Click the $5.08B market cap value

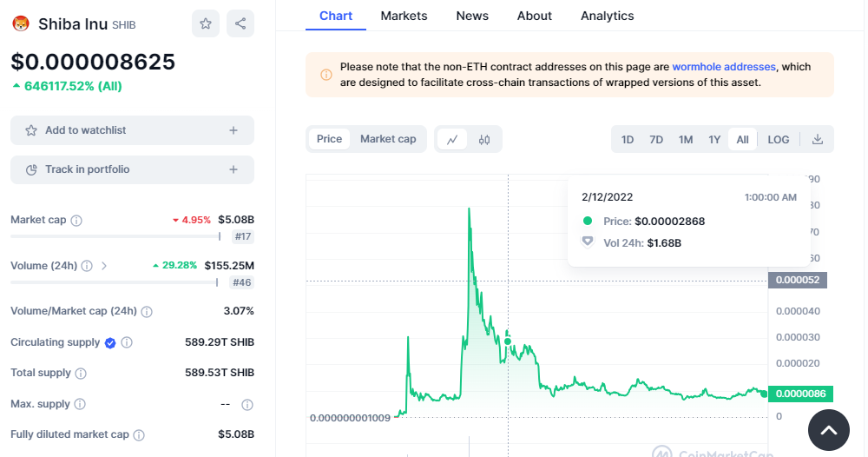[236, 220]
